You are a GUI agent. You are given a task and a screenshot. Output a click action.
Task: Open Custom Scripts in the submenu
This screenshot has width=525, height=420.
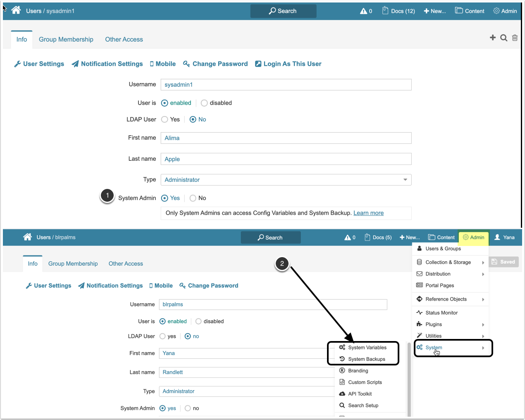pos(365,382)
